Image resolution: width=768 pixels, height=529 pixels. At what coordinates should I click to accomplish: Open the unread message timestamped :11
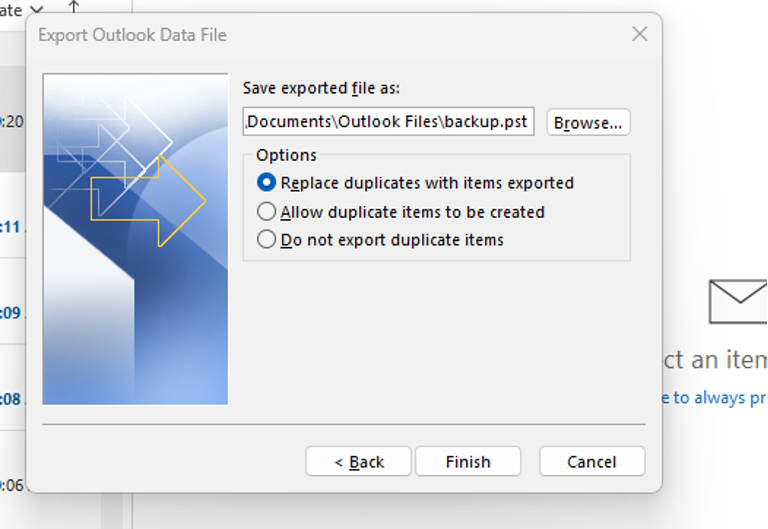click(x=12, y=227)
